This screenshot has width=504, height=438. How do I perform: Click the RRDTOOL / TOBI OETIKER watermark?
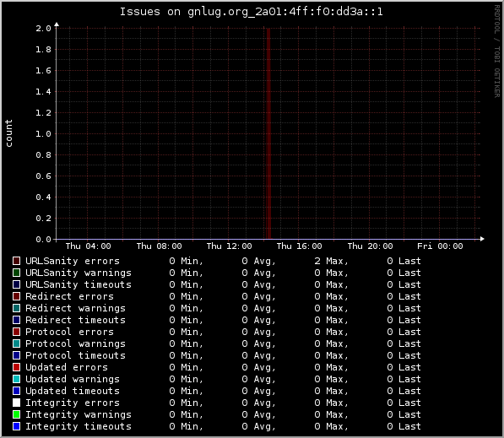(x=497, y=51)
